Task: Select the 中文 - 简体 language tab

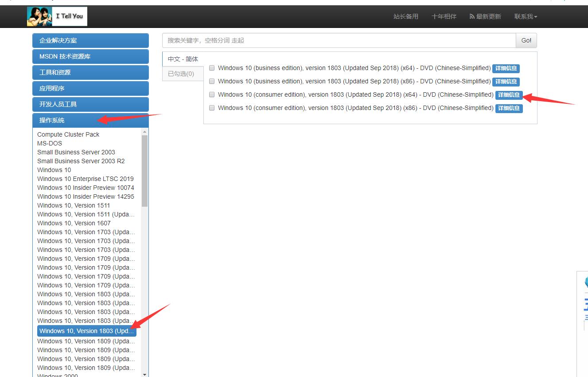Action: click(183, 59)
